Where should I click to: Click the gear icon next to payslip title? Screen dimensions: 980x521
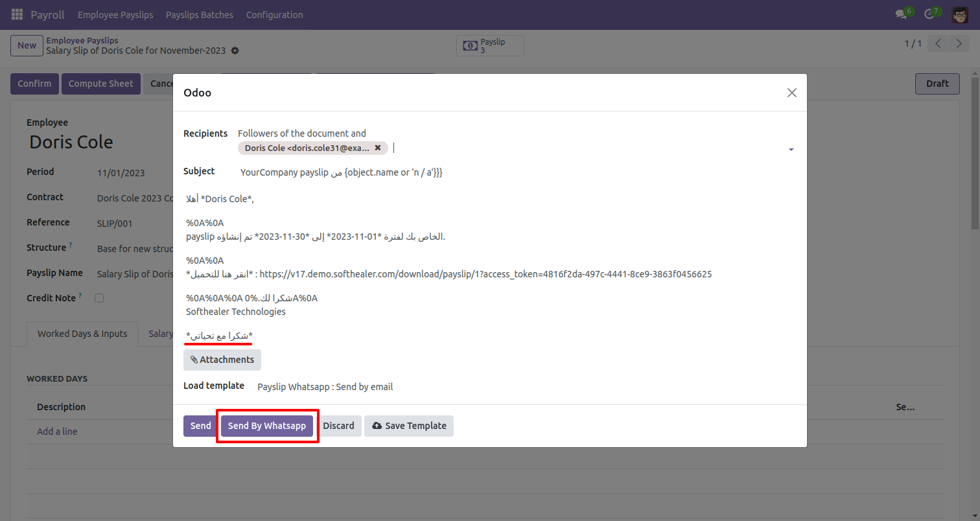(235, 51)
